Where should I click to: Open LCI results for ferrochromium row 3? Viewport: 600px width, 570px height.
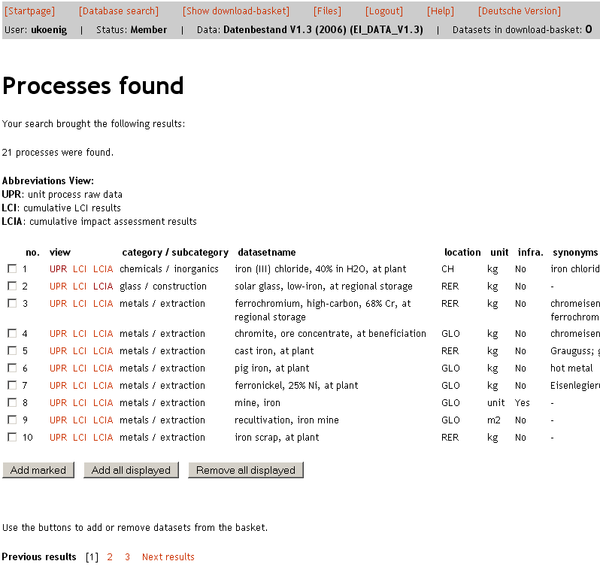click(80, 303)
